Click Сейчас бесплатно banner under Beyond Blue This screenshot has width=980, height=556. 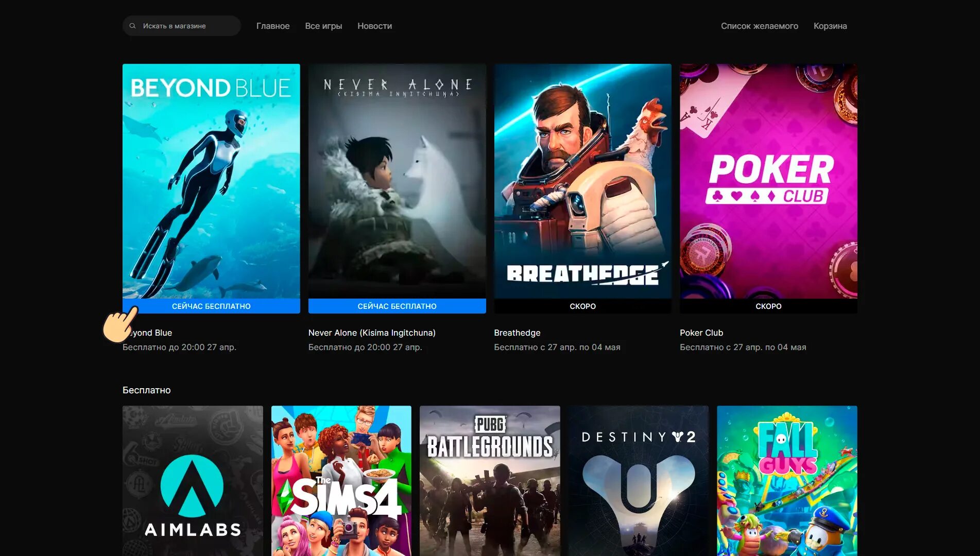[211, 306]
